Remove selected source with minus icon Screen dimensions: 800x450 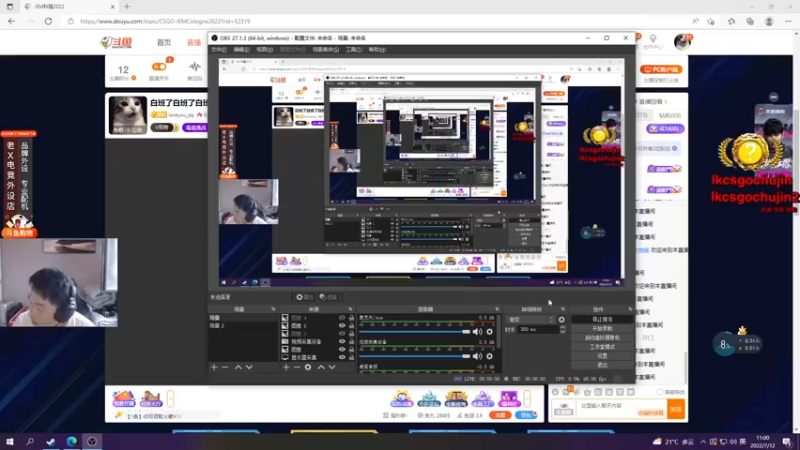point(297,367)
